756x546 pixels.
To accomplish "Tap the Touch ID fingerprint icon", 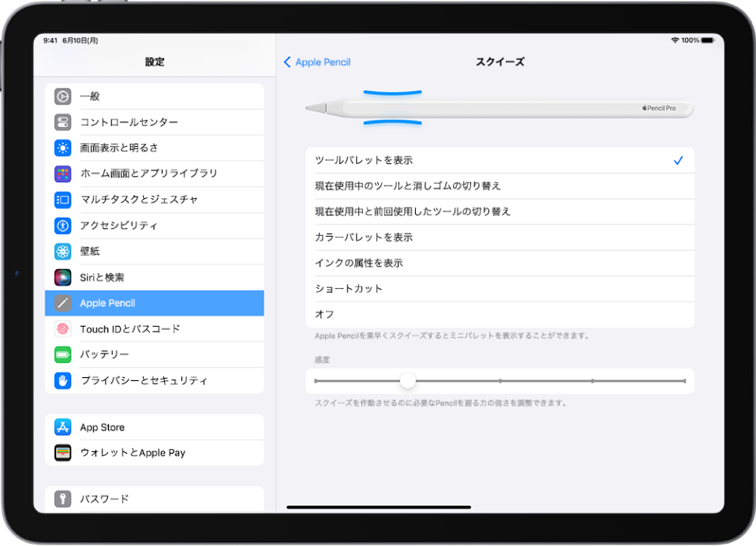I will [62, 329].
